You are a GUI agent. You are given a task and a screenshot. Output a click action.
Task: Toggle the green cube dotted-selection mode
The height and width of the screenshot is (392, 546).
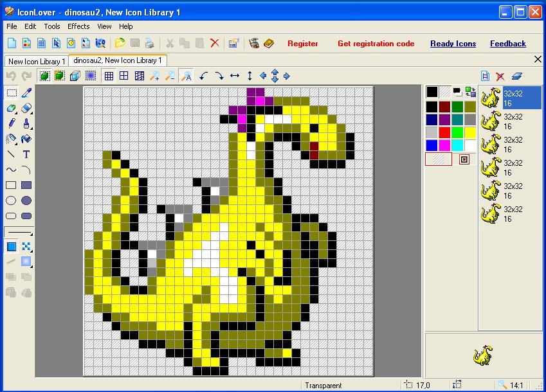(x=44, y=76)
